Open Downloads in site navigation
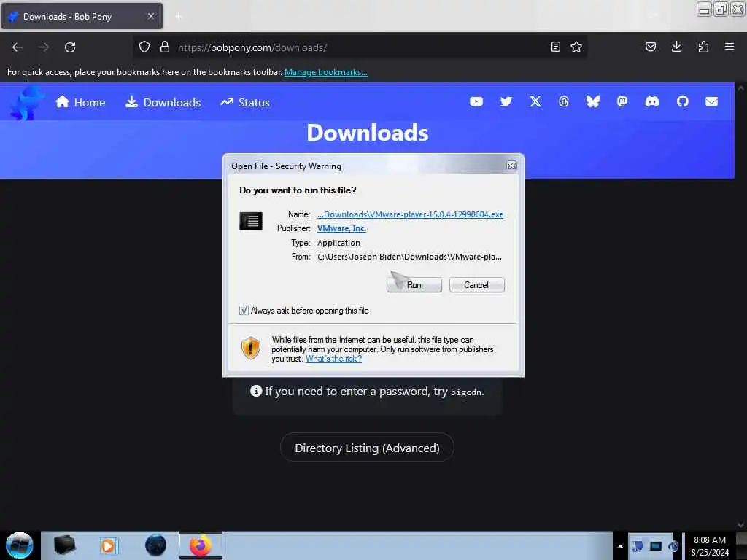 [163, 102]
